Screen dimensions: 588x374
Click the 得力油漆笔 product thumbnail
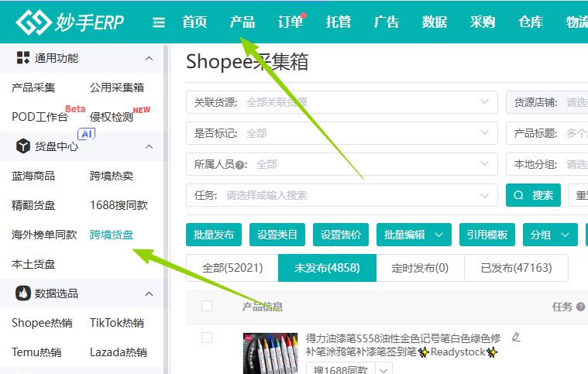[270, 353]
